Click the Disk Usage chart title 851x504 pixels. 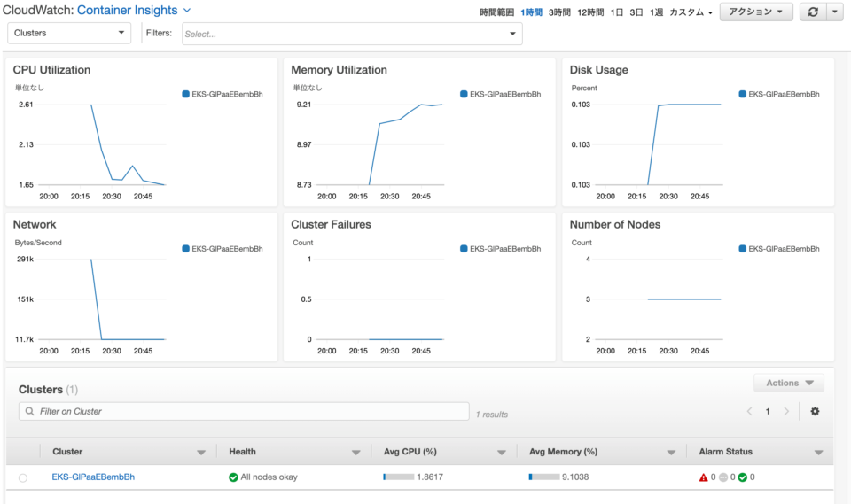coord(598,70)
